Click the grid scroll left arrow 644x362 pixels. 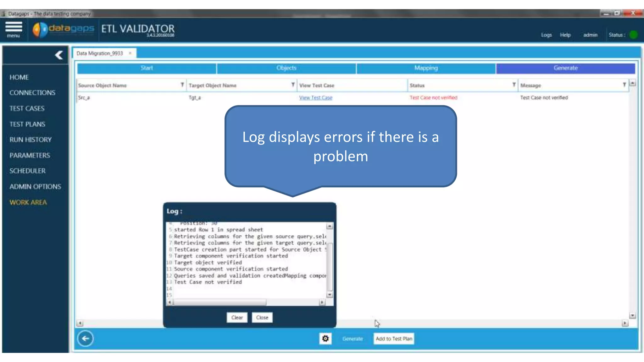(80, 323)
